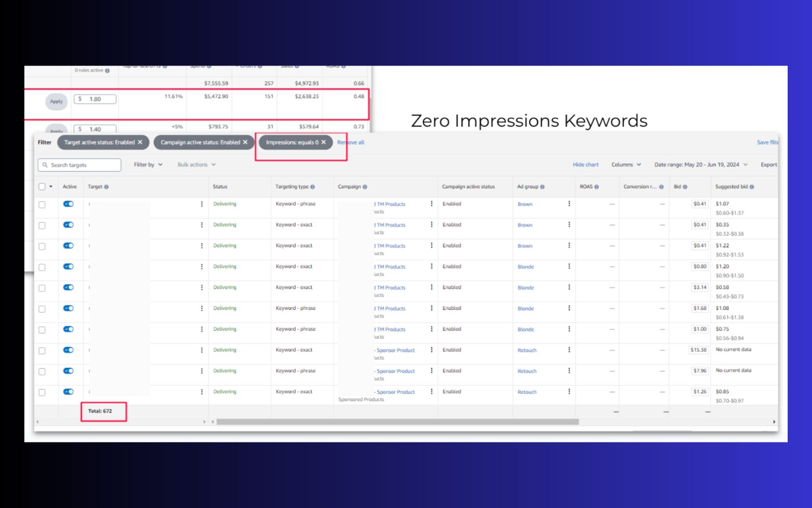Click the horizontal scrollbar thumb

(x=397, y=422)
